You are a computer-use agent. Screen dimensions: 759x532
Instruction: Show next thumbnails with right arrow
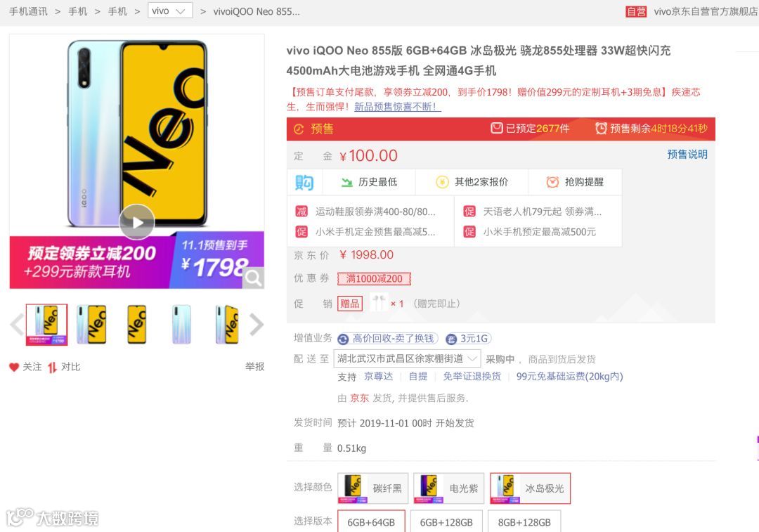click(257, 325)
